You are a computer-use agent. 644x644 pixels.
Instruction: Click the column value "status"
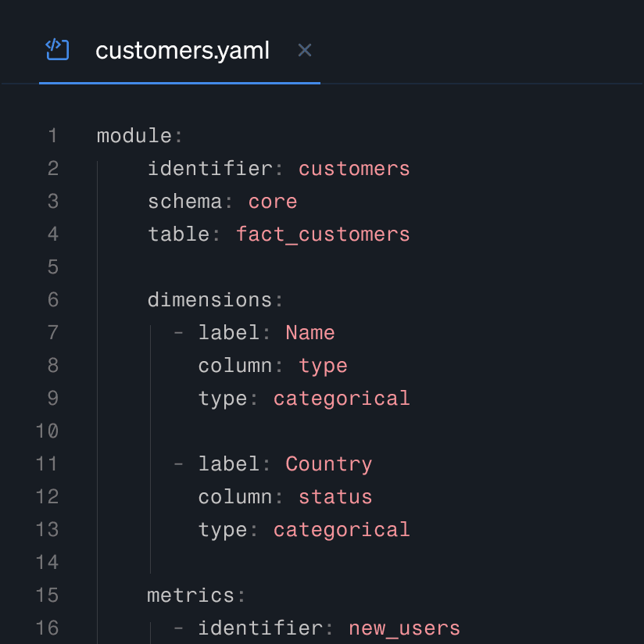335,496
